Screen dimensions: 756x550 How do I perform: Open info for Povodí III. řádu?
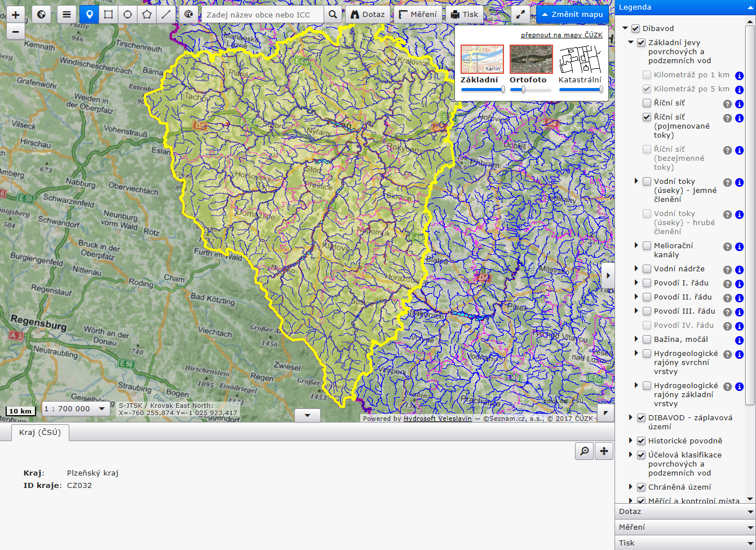[x=739, y=312]
